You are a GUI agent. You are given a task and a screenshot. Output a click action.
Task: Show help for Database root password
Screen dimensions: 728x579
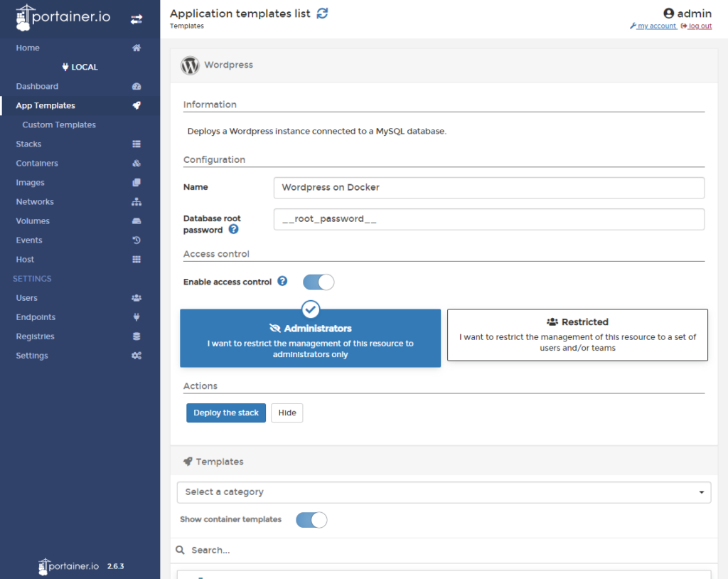[x=233, y=229]
